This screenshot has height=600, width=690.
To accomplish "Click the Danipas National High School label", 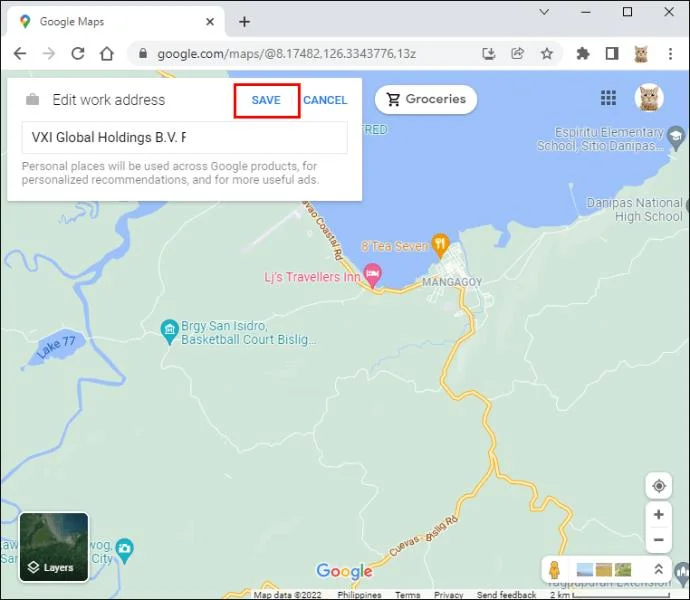I will click(x=635, y=210).
